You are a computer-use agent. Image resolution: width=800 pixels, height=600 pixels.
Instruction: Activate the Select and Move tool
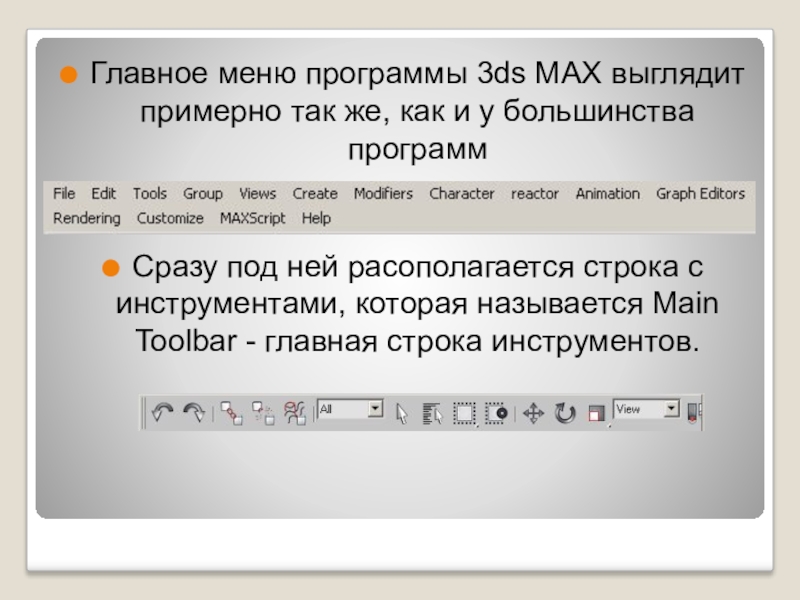534,413
